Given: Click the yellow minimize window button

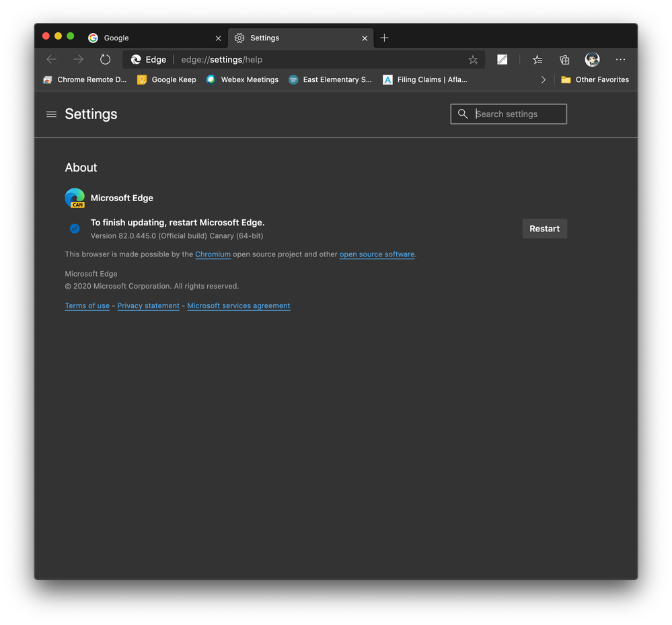Looking at the screenshot, I should point(59,36).
